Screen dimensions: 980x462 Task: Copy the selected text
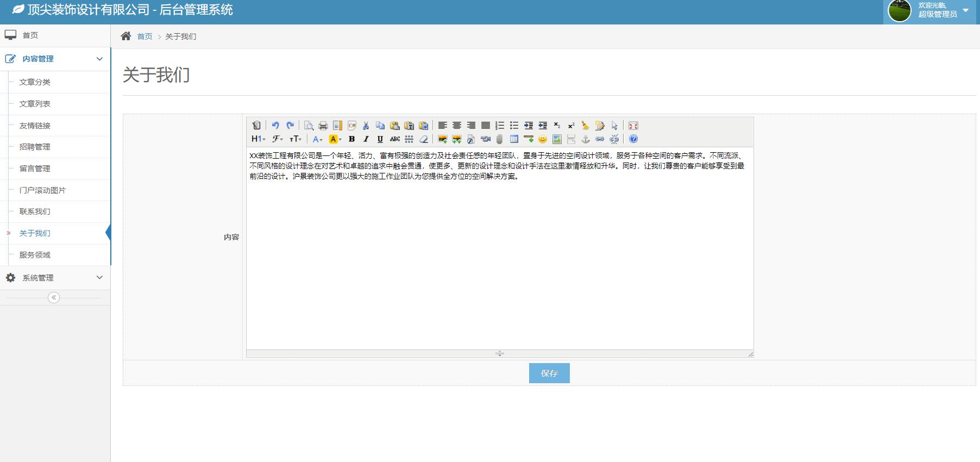[380, 126]
